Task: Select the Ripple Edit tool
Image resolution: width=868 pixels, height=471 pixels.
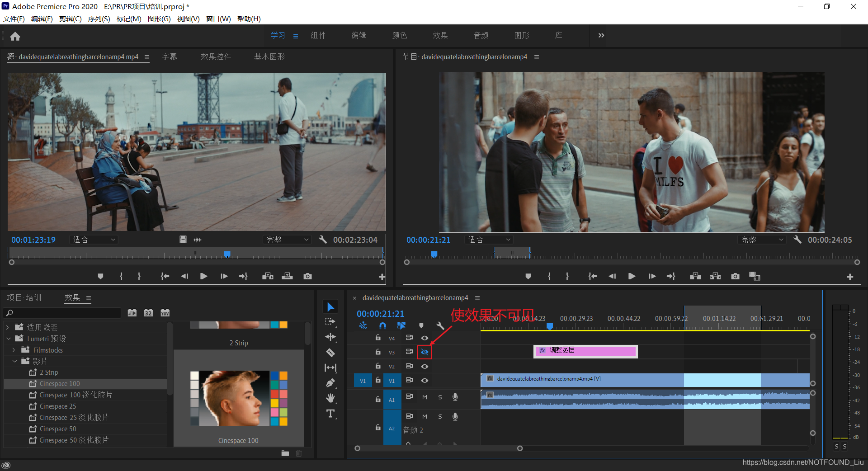Action: click(330, 337)
